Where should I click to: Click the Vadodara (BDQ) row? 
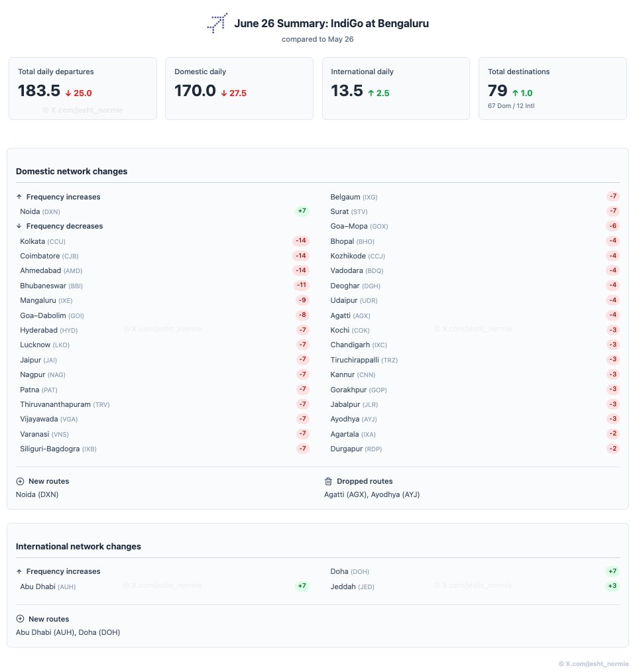pos(475,270)
